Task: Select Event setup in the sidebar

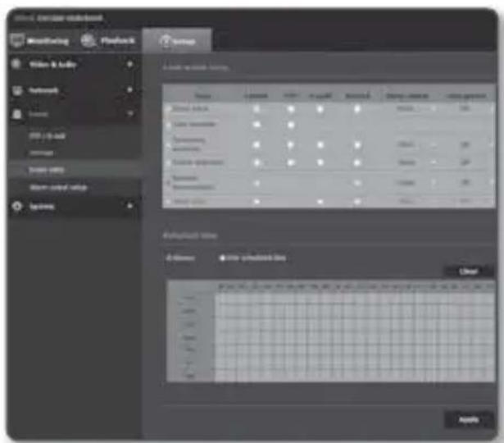Action: [47, 170]
